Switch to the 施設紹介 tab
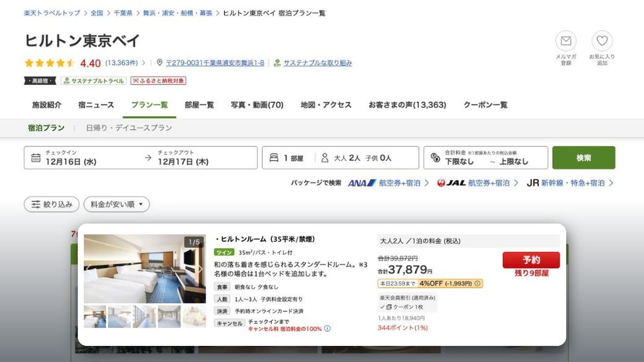Screen dimensions: 644x362 [x=47, y=105]
